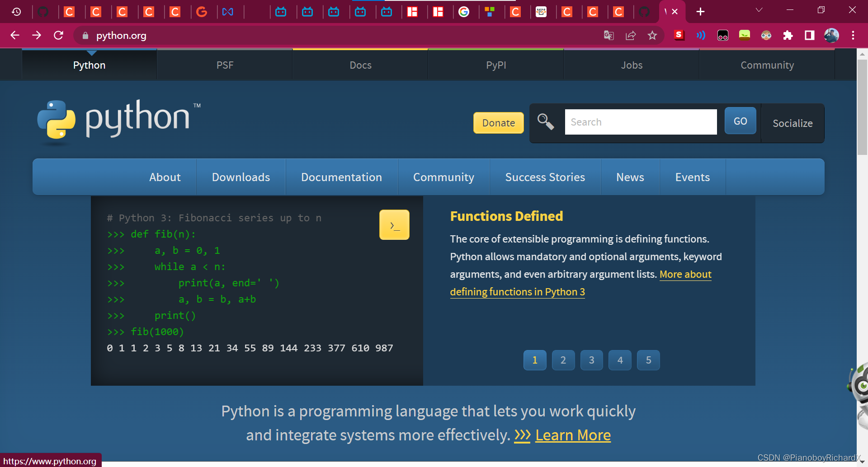Select the Python tab in top bar
The width and height of the screenshot is (868, 467).
[x=89, y=65]
